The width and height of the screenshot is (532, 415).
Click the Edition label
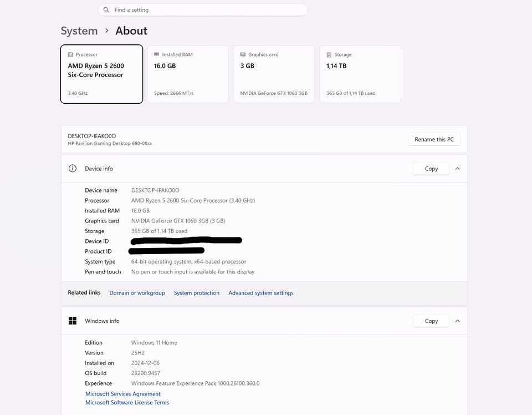point(94,343)
